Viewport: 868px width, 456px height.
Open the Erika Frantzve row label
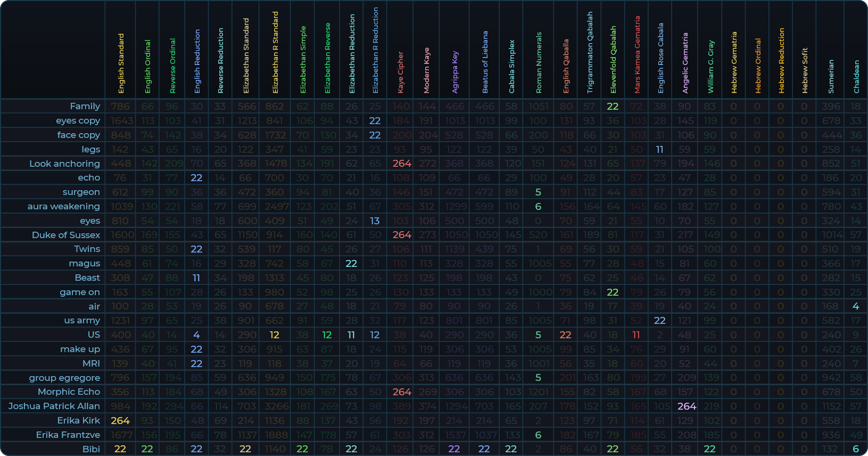[x=68, y=435]
